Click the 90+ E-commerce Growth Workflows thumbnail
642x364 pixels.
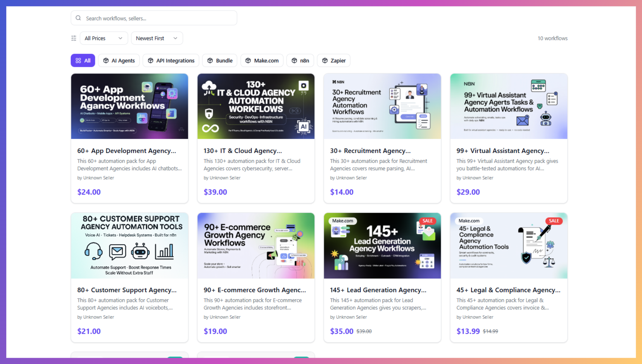(256, 245)
